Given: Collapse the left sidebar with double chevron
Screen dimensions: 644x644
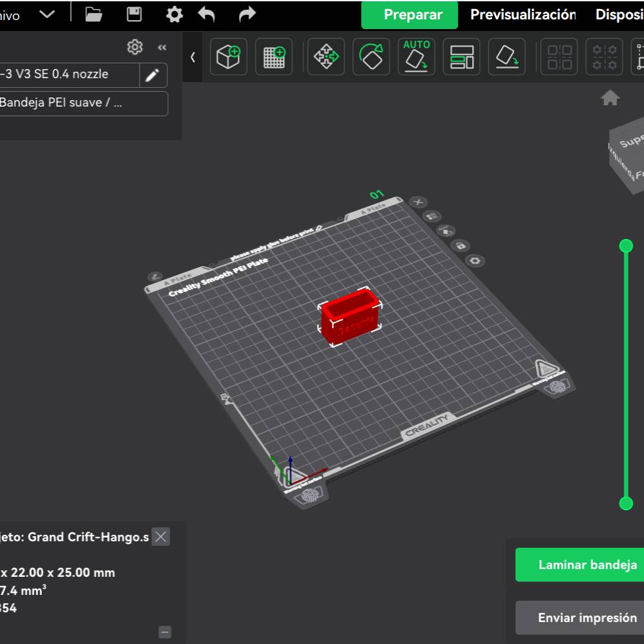Looking at the screenshot, I should click(162, 47).
